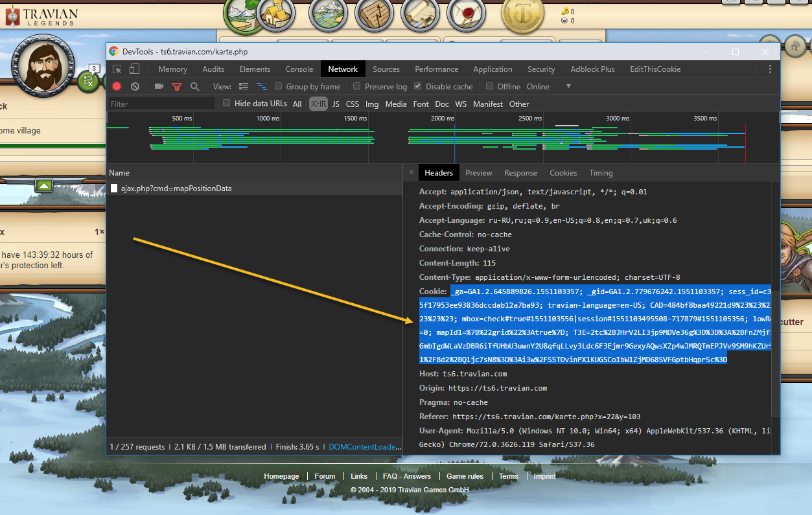Viewport: 812px width, 515px height.
Task: Toggle the XHR request filter
Action: click(318, 104)
